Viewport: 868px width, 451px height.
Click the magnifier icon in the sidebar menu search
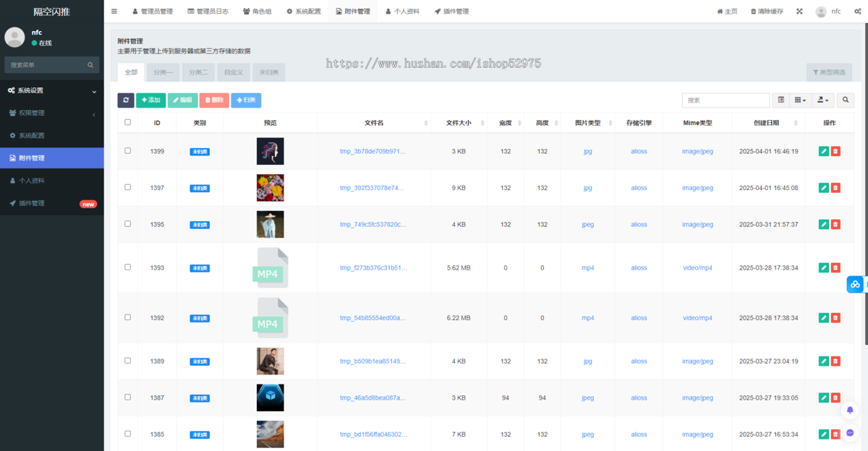tap(91, 65)
